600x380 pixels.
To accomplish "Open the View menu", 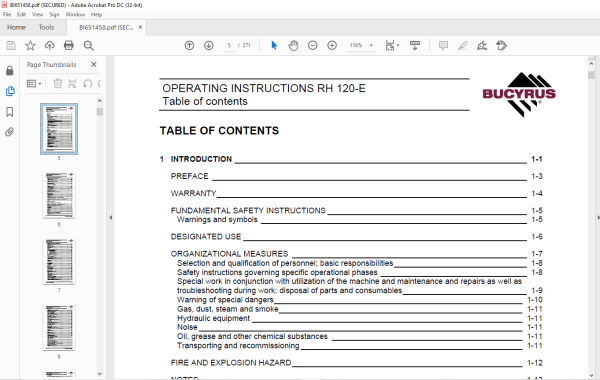I will coord(37,15).
